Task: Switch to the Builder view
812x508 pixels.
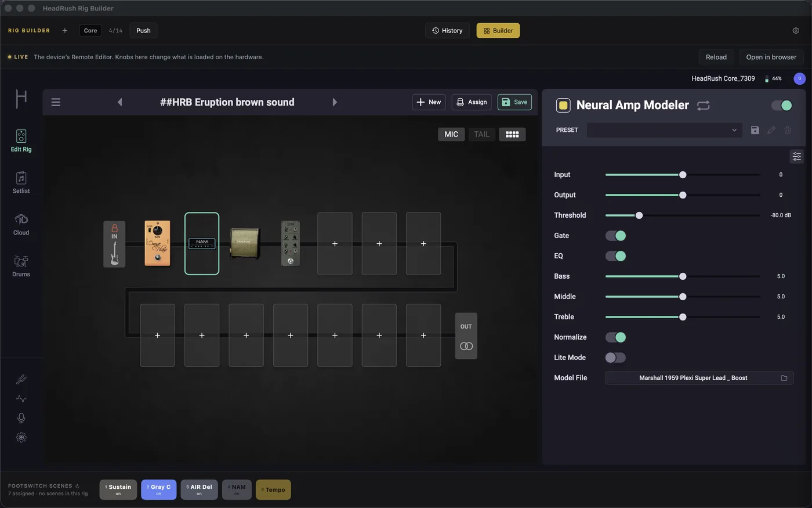Action: point(498,31)
